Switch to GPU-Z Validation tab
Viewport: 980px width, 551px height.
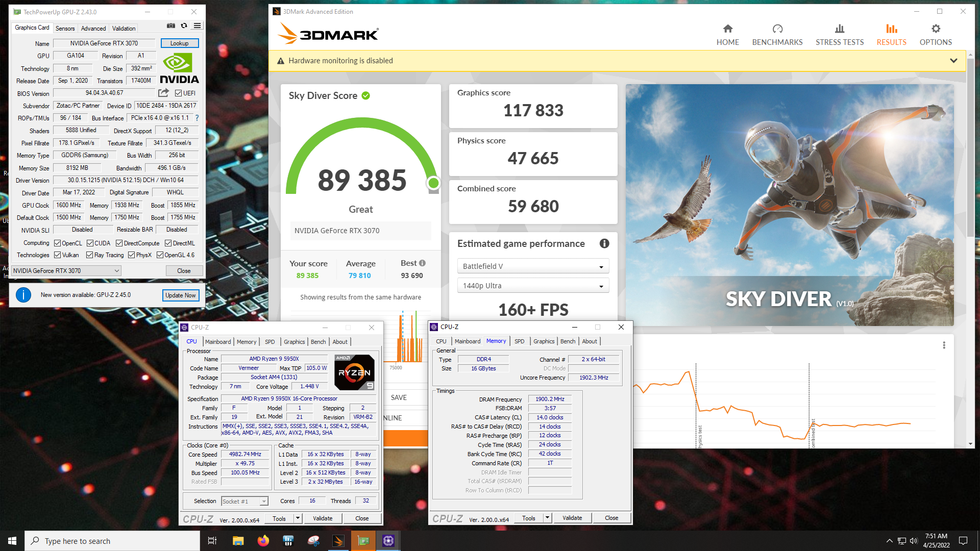(124, 28)
